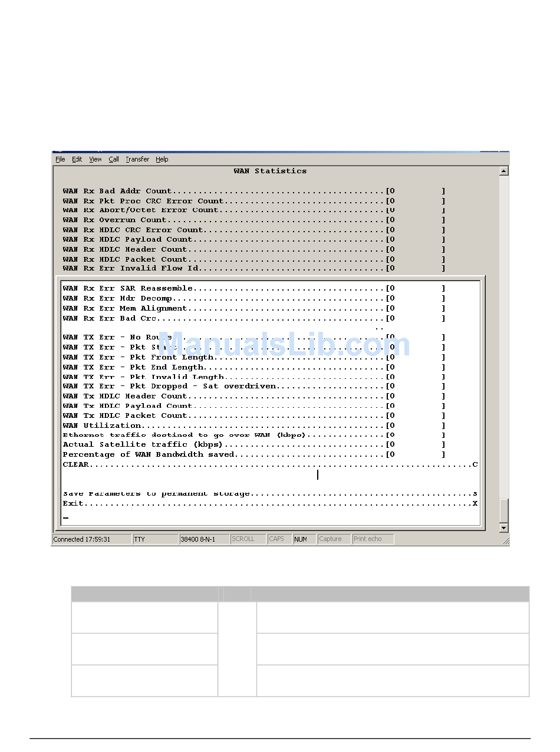Screen dimensions: 560x752
Task: Click WAN Tx HDLC Header Count row
Action: (254, 396)
